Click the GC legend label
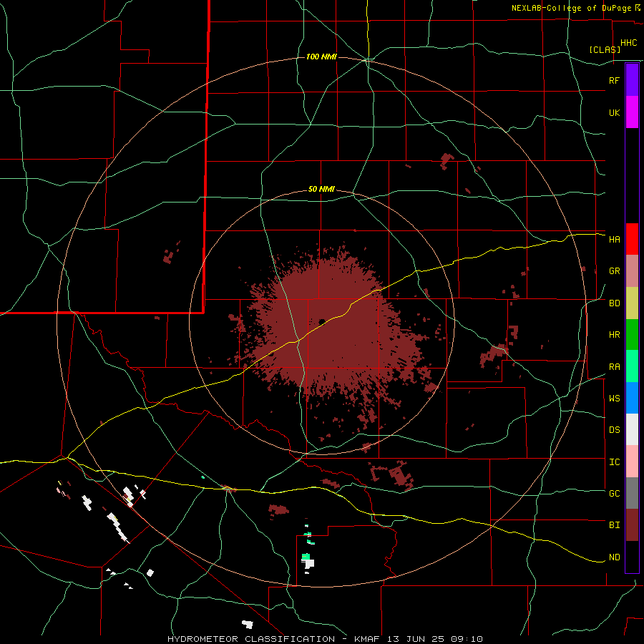 pyautogui.click(x=614, y=494)
